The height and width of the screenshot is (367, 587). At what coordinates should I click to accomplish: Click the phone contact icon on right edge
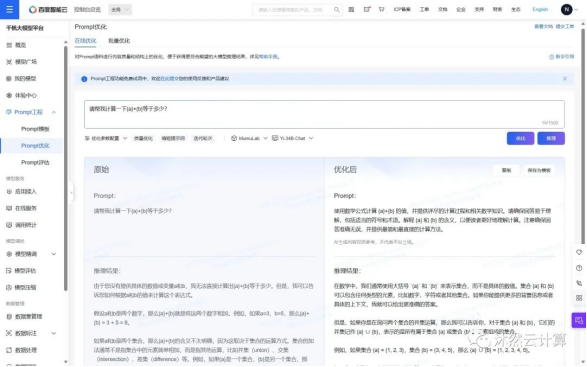(579, 283)
